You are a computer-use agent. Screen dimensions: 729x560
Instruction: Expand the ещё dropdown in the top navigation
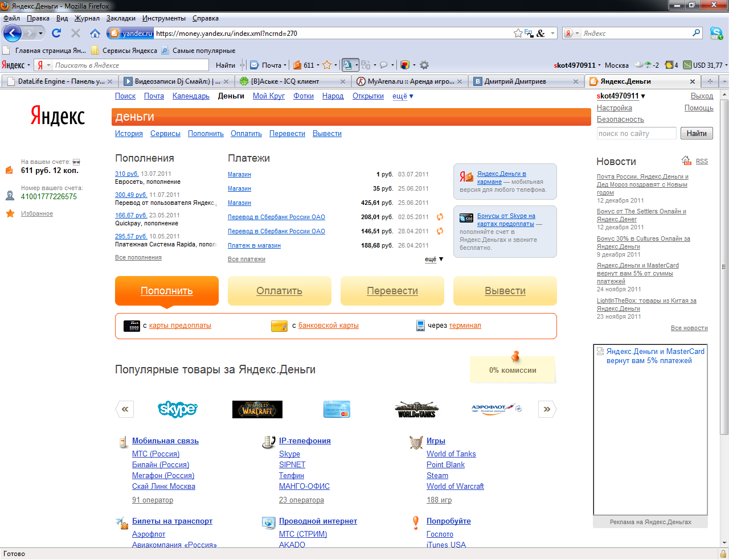403,96
